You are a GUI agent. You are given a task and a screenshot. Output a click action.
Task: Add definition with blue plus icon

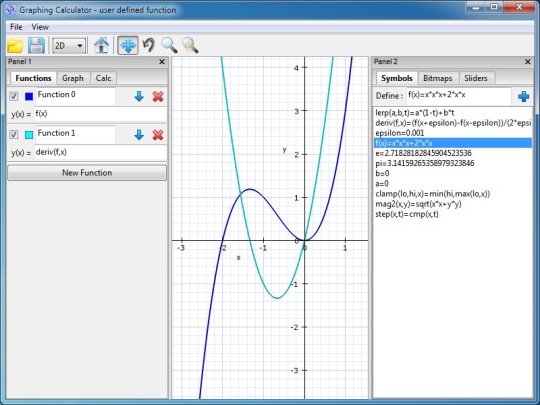click(523, 96)
